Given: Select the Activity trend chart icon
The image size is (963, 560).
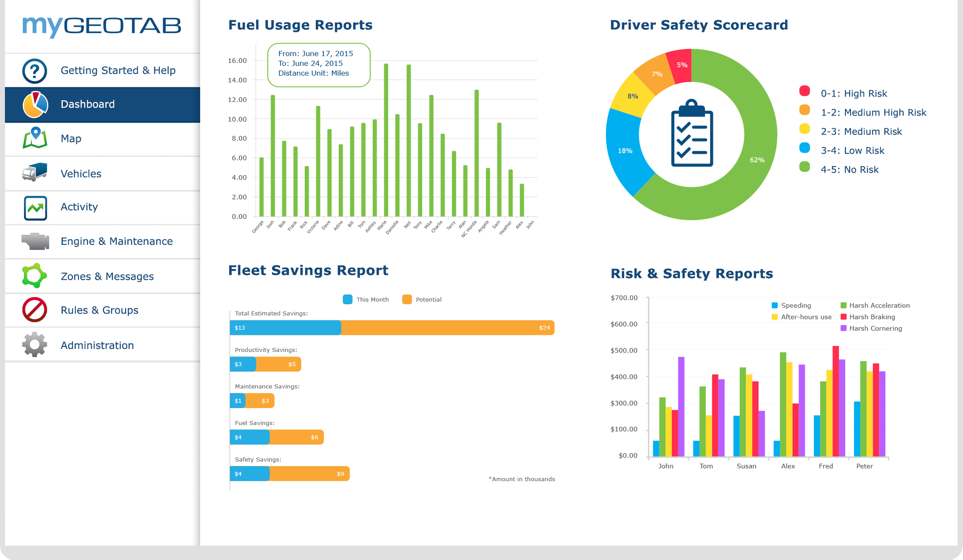Looking at the screenshot, I should tap(35, 208).
